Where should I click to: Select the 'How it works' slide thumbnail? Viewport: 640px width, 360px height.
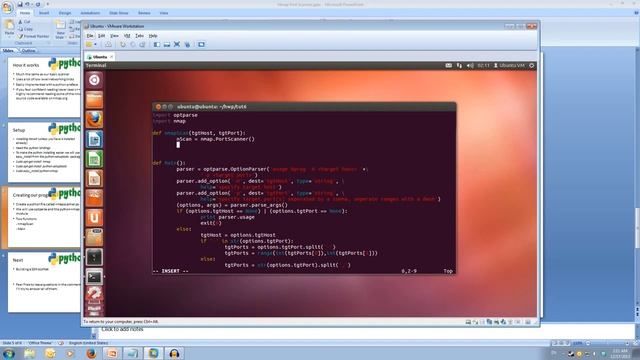[x=44, y=87]
